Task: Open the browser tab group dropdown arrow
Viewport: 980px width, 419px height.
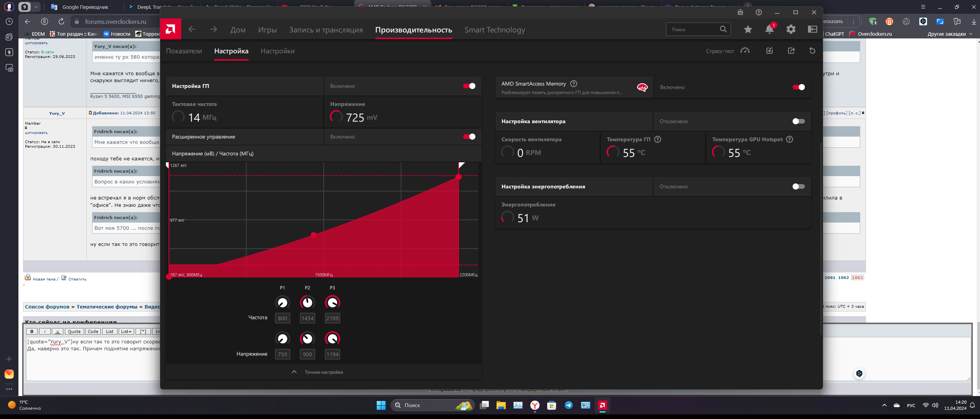Action: [36, 7]
